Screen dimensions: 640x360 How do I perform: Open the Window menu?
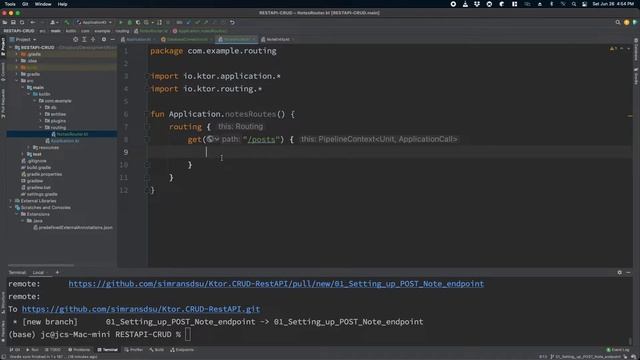point(43,4)
